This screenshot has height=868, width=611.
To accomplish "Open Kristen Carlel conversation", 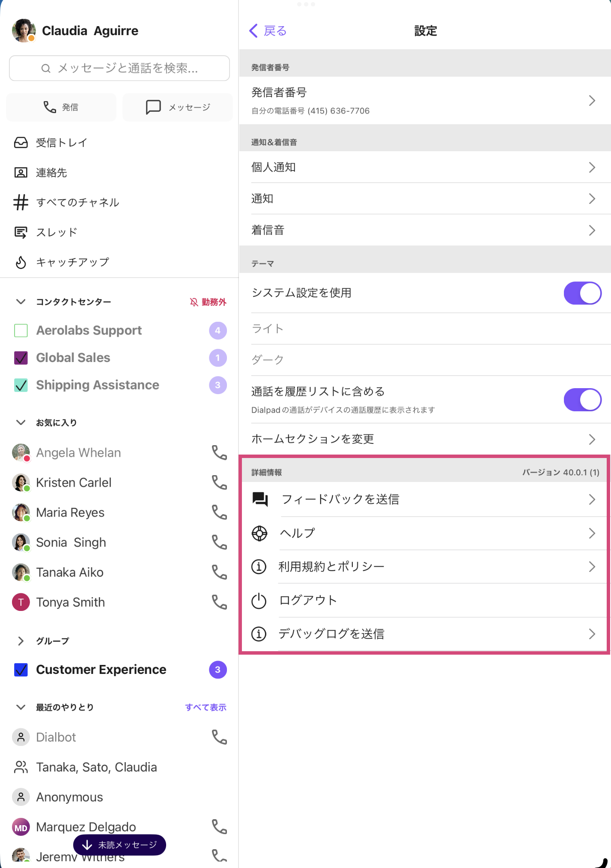I will pyautogui.click(x=74, y=483).
